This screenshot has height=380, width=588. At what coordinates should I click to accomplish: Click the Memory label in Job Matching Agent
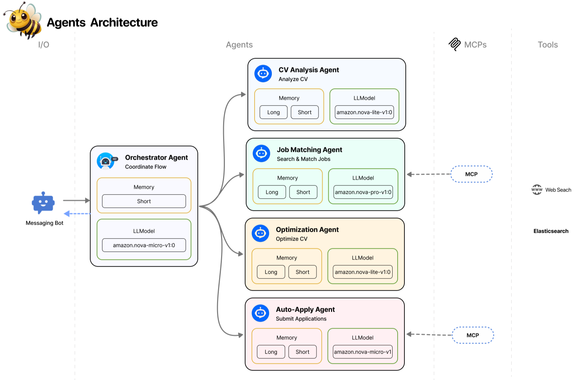(x=288, y=178)
